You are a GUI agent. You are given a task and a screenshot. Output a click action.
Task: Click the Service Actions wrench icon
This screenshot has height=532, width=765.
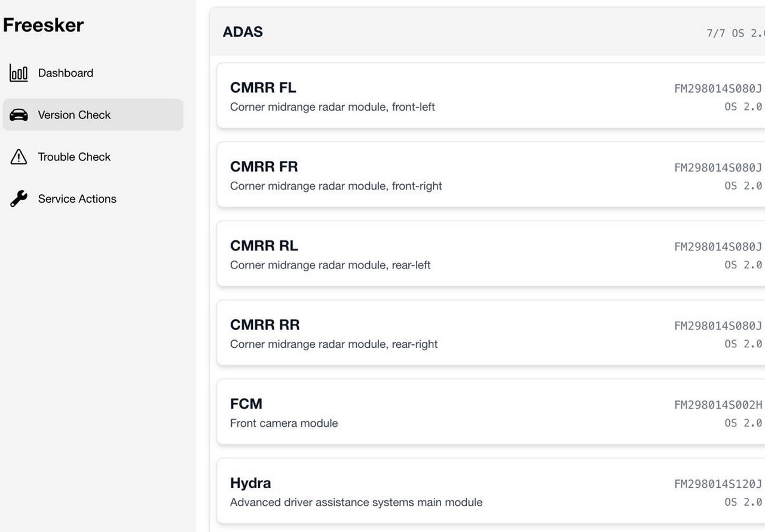[x=19, y=198]
